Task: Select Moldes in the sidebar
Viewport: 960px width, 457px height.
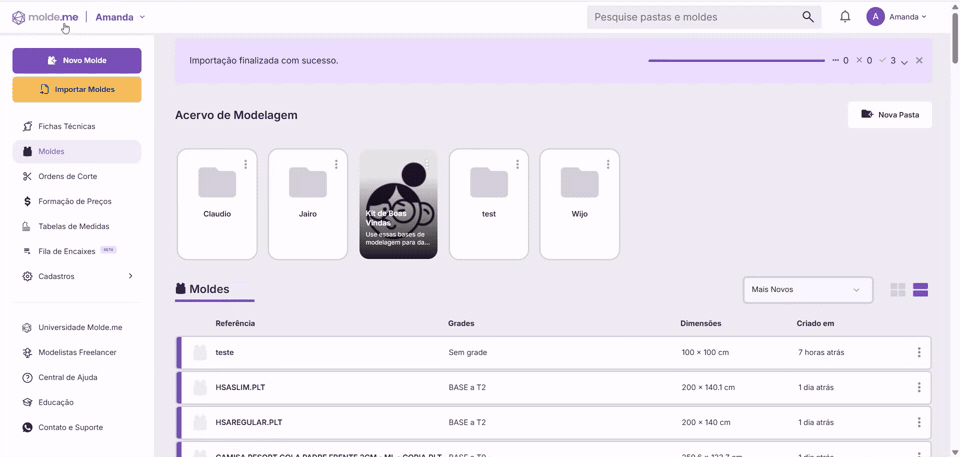Action: tap(77, 151)
